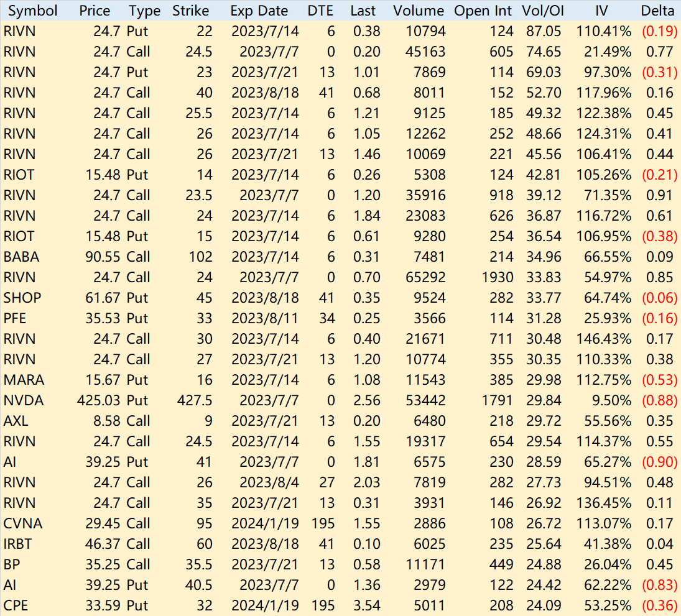Click the DTE value 27
Image resolution: width=681 pixels, height=616 pixels.
click(x=327, y=482)
